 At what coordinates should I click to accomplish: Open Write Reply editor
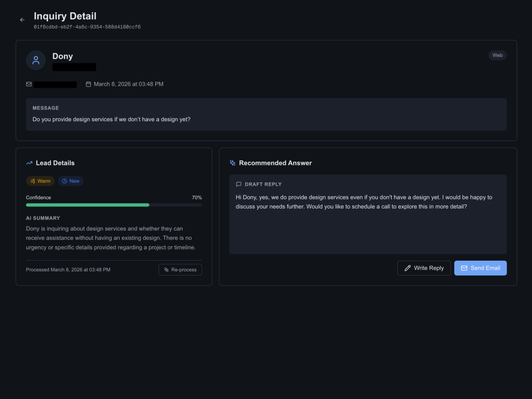click(x=424, y=268)
